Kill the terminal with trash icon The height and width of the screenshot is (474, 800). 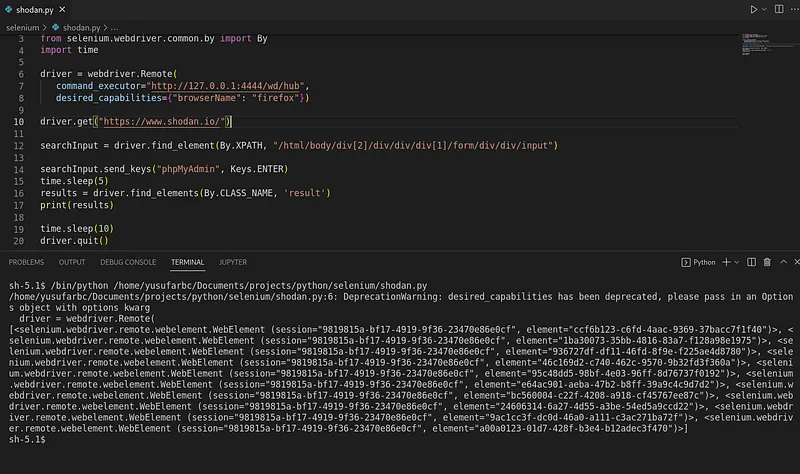(767, 262)
